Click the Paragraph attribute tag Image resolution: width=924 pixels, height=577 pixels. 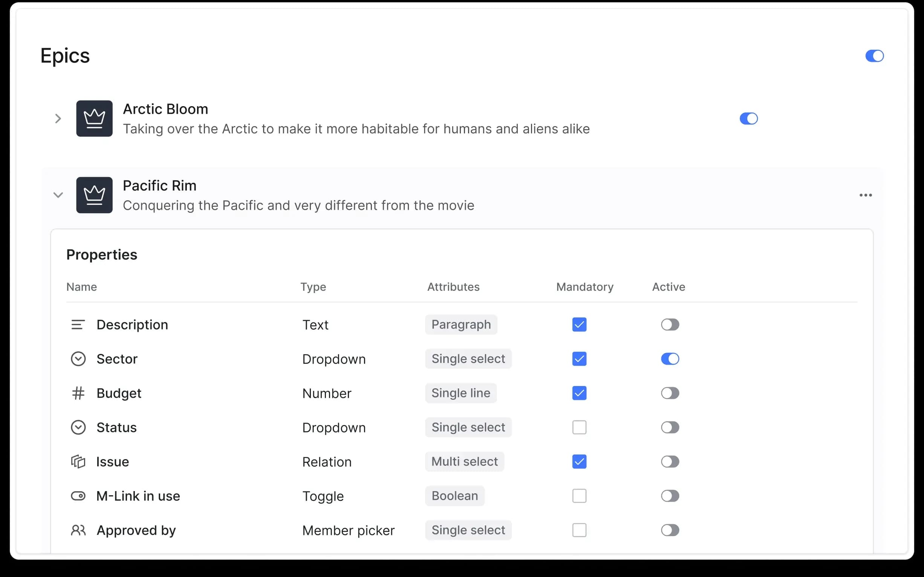[x=460, y=325]
